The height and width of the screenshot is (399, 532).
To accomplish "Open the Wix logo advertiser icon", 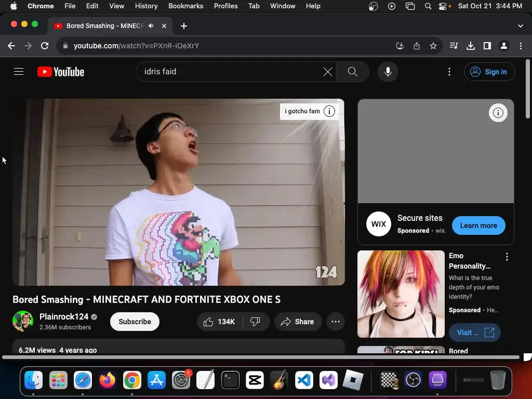I will pyautogui.click(x=378, y=224).
